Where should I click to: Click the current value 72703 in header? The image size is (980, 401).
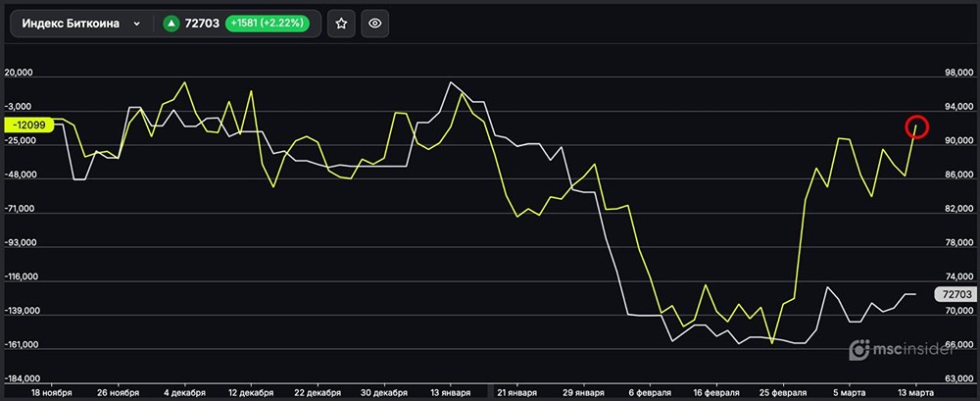click(203, 24)
